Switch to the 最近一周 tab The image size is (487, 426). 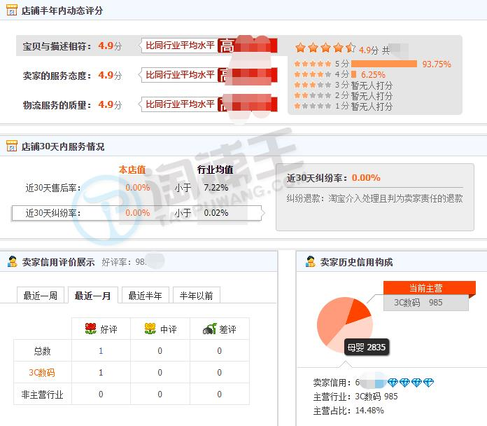click(40, 295)
